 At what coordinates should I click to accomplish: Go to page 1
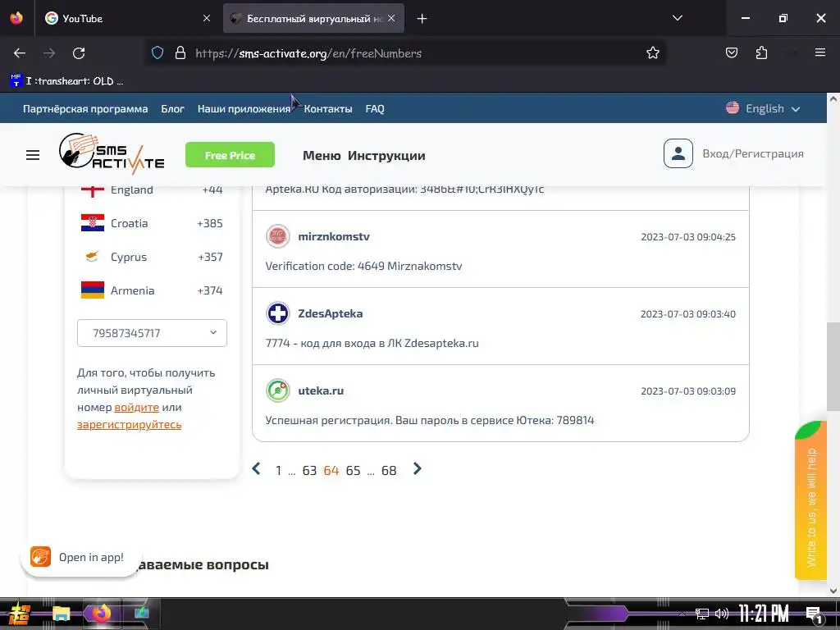pyautogui.click(x=279, y=470)
